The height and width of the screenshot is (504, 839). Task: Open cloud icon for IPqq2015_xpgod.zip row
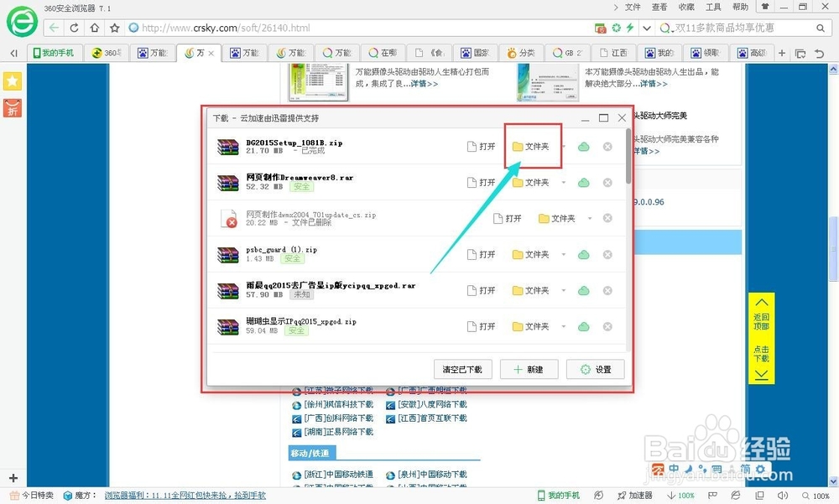tap(584, 326)
